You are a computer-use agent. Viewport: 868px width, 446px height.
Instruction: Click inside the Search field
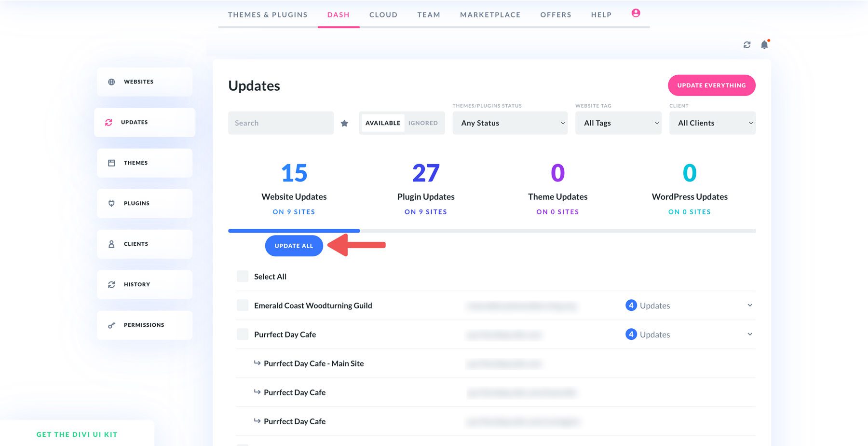click(x=281, y=123)
